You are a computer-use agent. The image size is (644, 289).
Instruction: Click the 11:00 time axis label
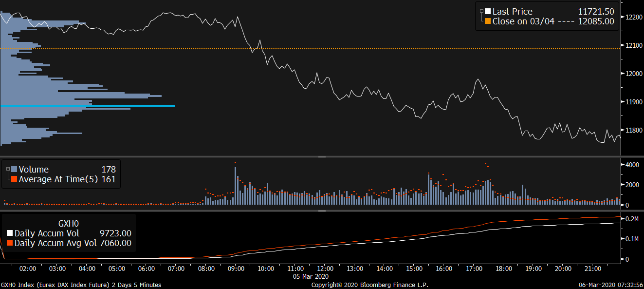[x=295, y=269]
